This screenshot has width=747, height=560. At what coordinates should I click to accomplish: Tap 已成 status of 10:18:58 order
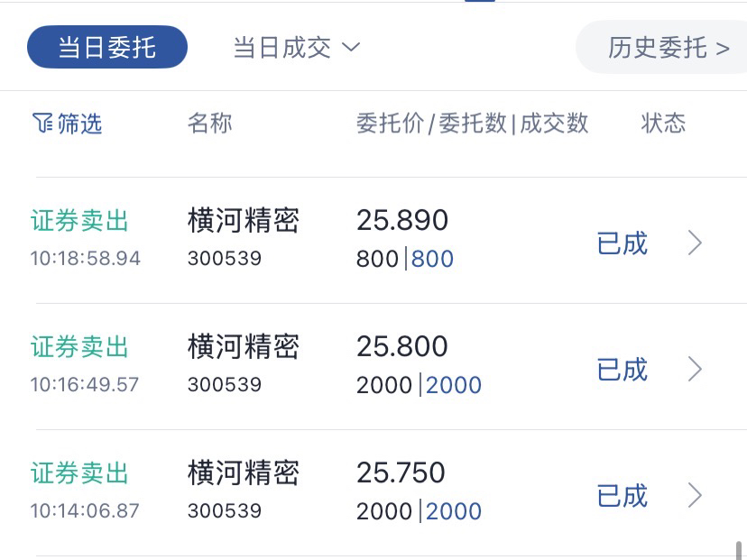[x=622, y=243]
